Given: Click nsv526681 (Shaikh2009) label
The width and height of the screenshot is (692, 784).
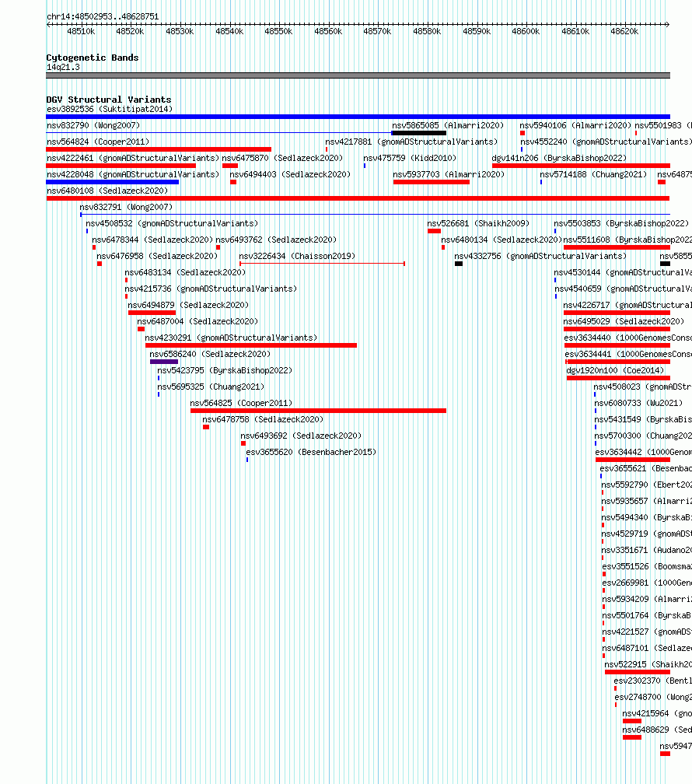Looking at the screenshot, I should pos(478,223).
